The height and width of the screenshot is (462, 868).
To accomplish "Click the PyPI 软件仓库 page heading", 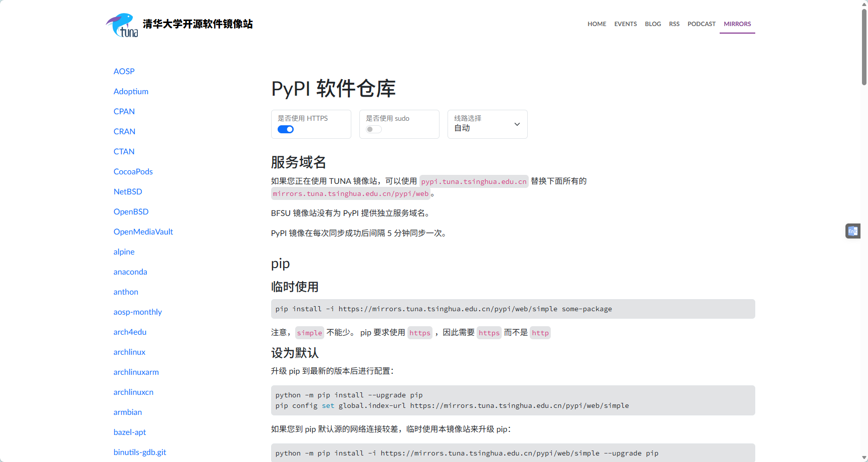I will [x=333, y=89].
